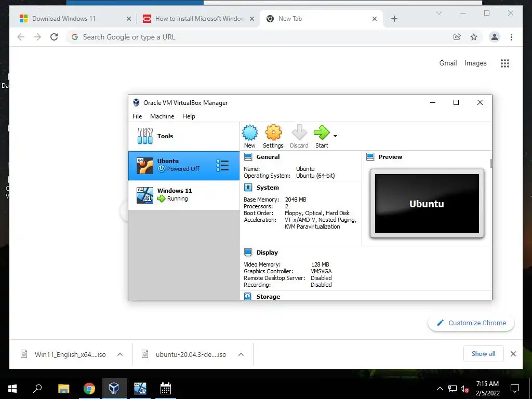532x399 pixels.
Task: Close the Download Windows 11 tab
Action: tap(129, 19)
